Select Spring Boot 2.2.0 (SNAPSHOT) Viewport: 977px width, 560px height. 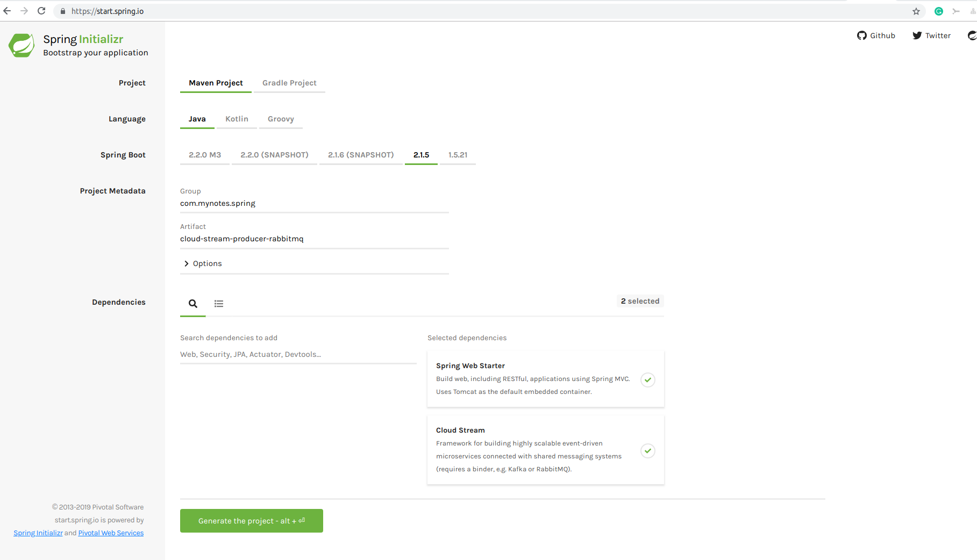pos(274,155)
